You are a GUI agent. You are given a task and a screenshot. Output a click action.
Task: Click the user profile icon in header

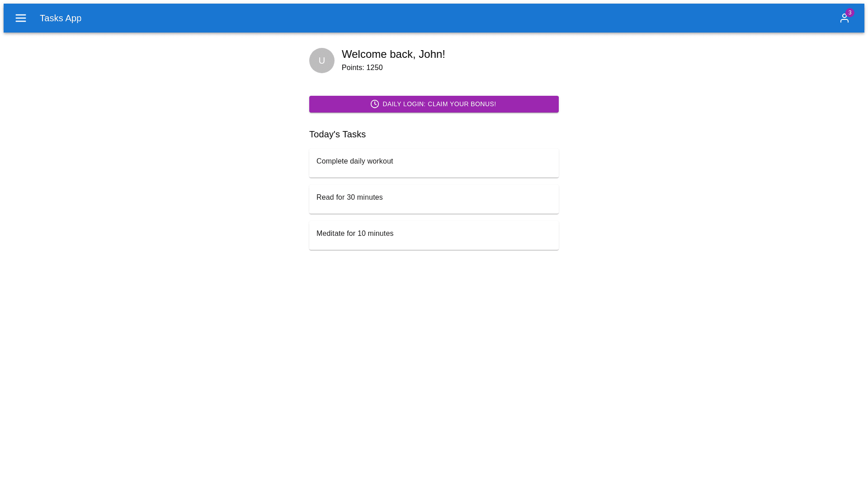coord(844,19)
